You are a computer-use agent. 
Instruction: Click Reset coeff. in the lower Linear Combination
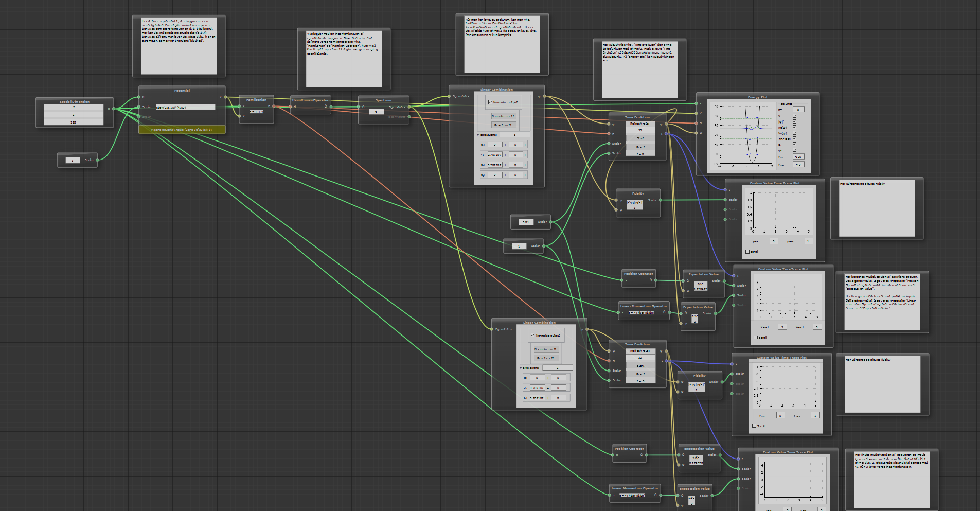(545, 358)
